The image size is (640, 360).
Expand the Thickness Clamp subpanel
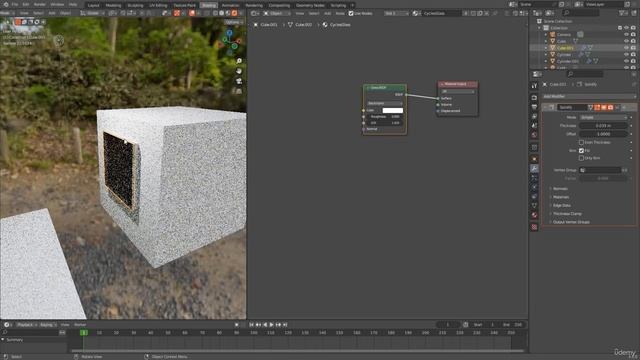[567, 214]
